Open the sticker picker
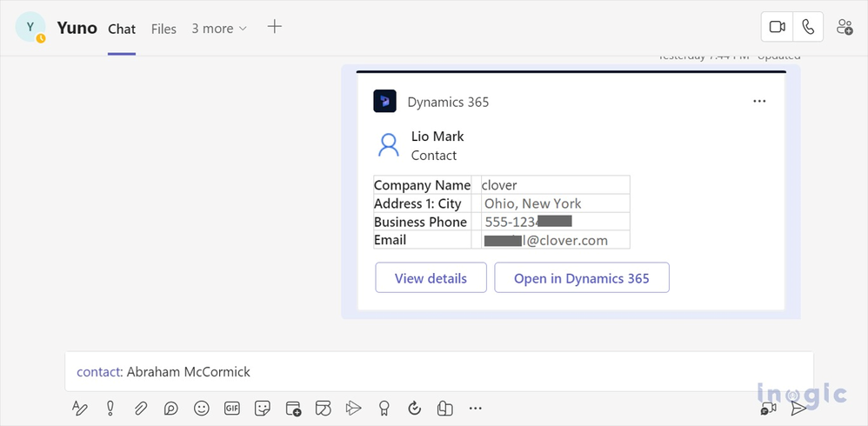868x426 pixels. point(263,409)
